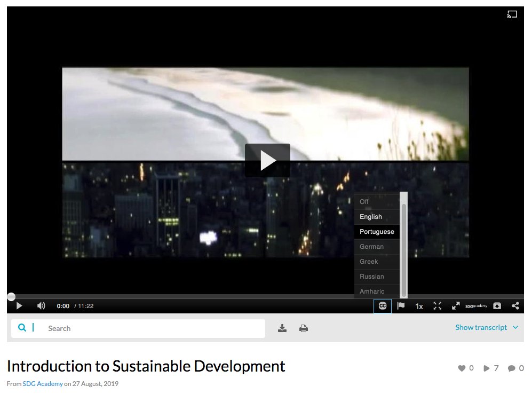Toggle the closed captions CC button
532x394 pixels.
click(x=383, y=306)
